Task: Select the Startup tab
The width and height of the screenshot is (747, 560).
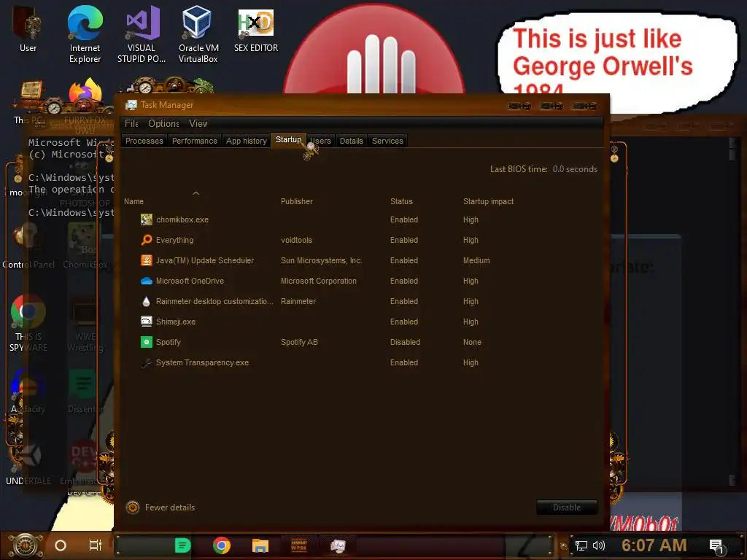Action: coord(288,139)
